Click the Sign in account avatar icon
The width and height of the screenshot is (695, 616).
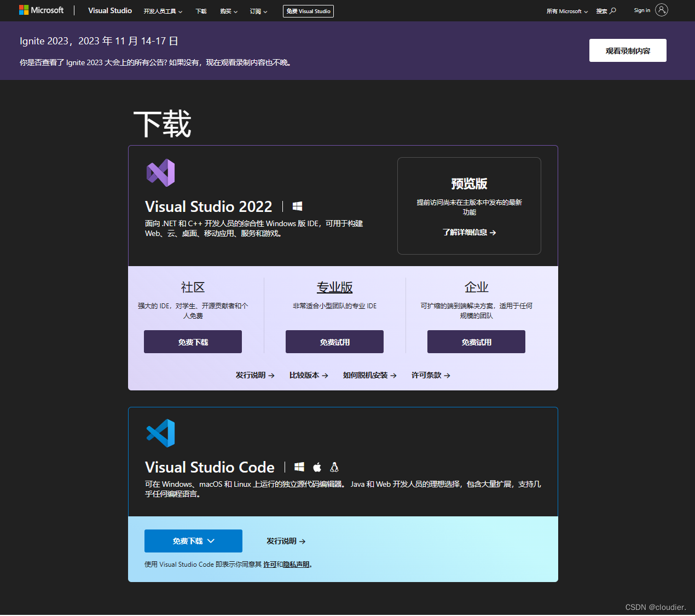coord(661,10)
